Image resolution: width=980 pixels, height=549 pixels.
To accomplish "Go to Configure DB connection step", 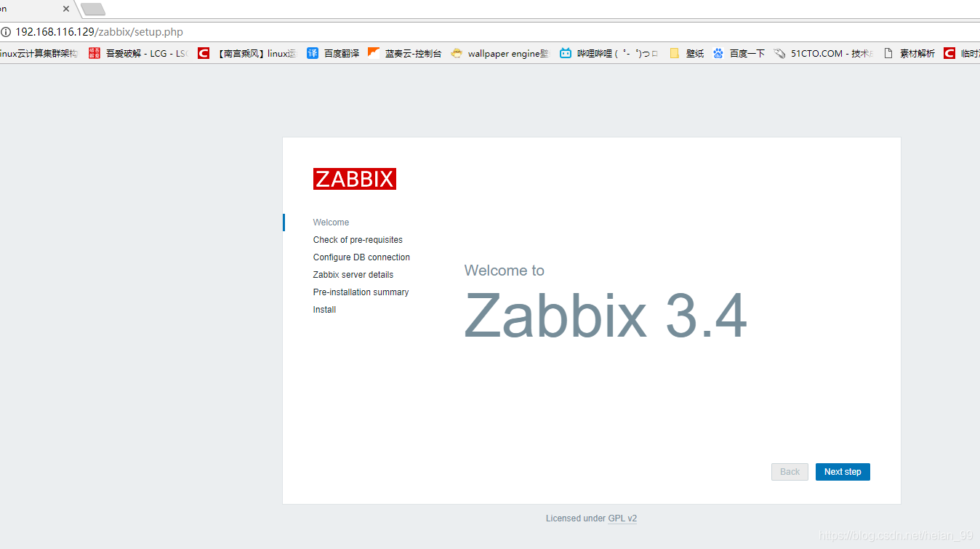I will point(361,257).
